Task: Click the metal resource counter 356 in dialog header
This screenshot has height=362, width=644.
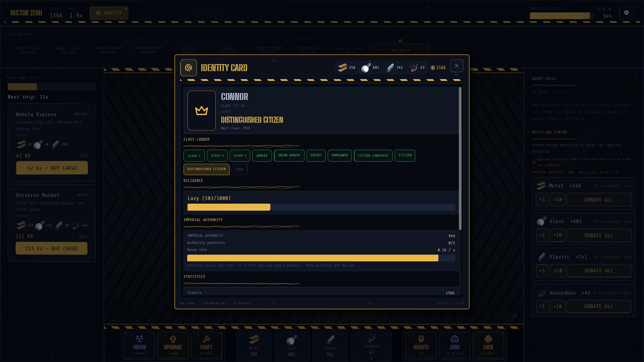Action: [x=346, y=68]
